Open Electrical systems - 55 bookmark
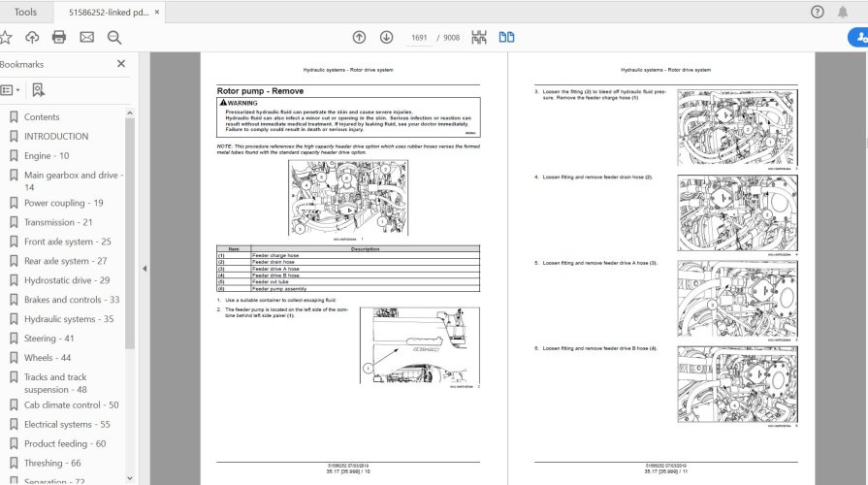The width and height of the screenshot is (868, 485). (x=67, y=424)
